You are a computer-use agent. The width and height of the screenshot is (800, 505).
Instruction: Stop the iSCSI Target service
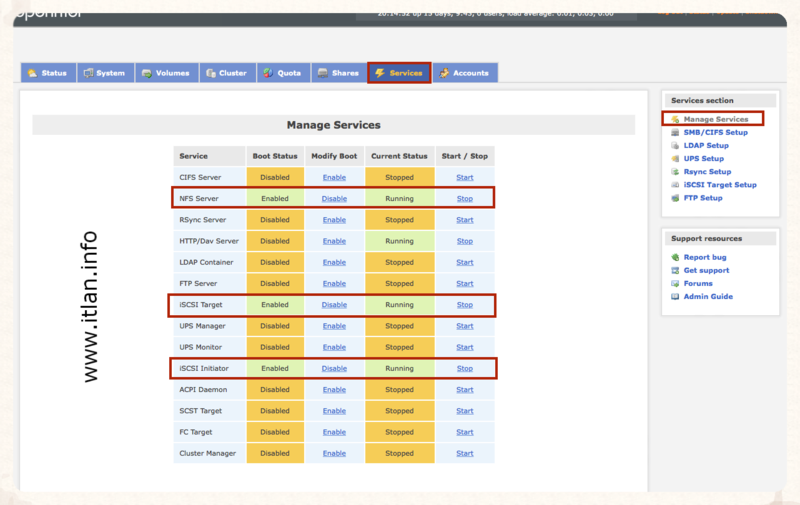coord(465,305)
